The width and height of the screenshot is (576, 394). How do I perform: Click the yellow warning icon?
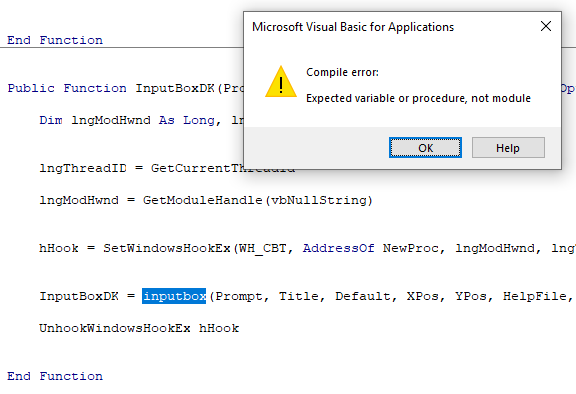tap(281, 82)
